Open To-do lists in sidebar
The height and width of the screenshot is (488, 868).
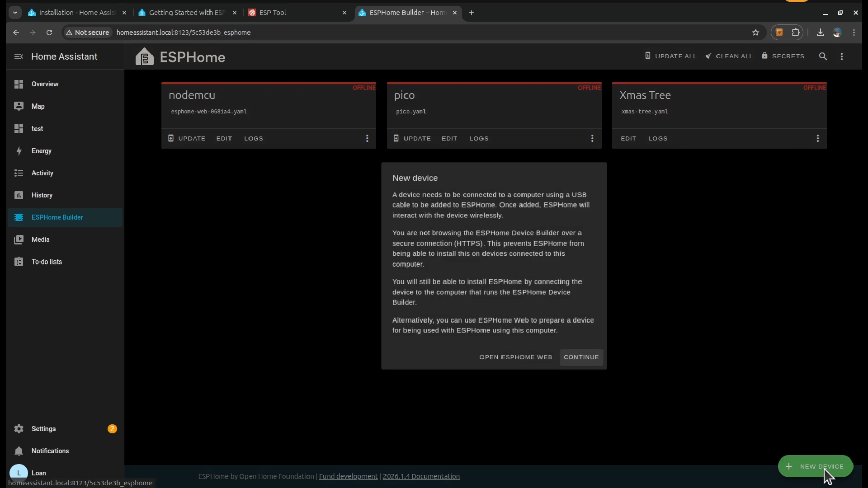click(65, 262)
